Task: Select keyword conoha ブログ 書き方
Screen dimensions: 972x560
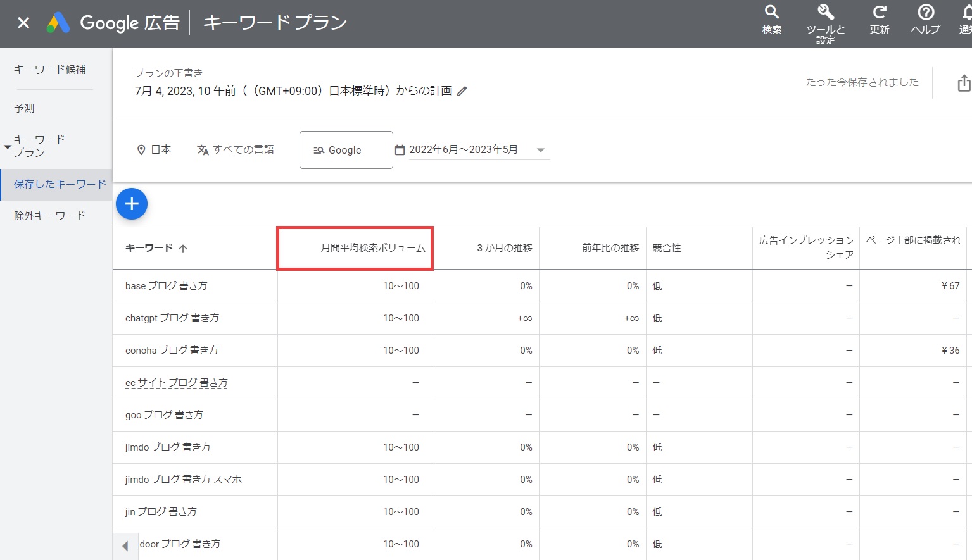Action: tap(172, 351)
